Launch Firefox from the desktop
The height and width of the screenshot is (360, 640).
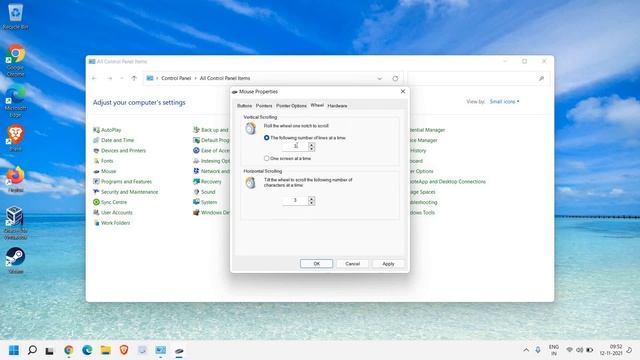(x=15, y=179)
